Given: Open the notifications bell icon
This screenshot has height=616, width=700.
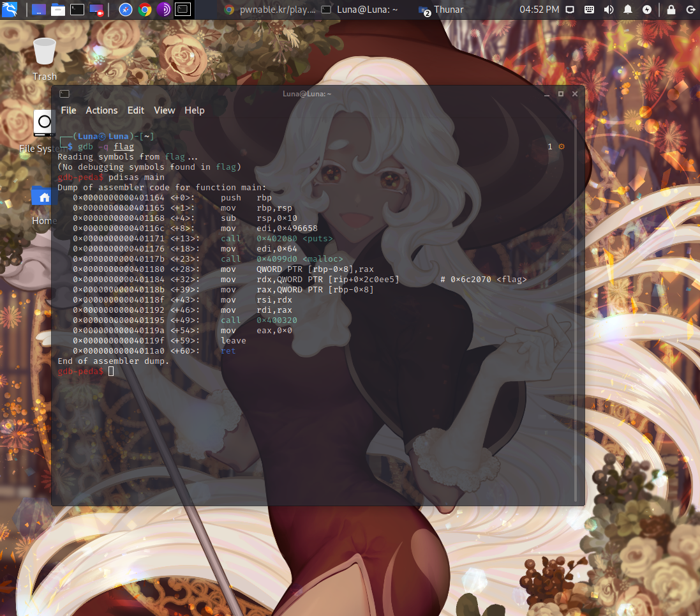Looking at the screenshot, I should pos(628,10).
